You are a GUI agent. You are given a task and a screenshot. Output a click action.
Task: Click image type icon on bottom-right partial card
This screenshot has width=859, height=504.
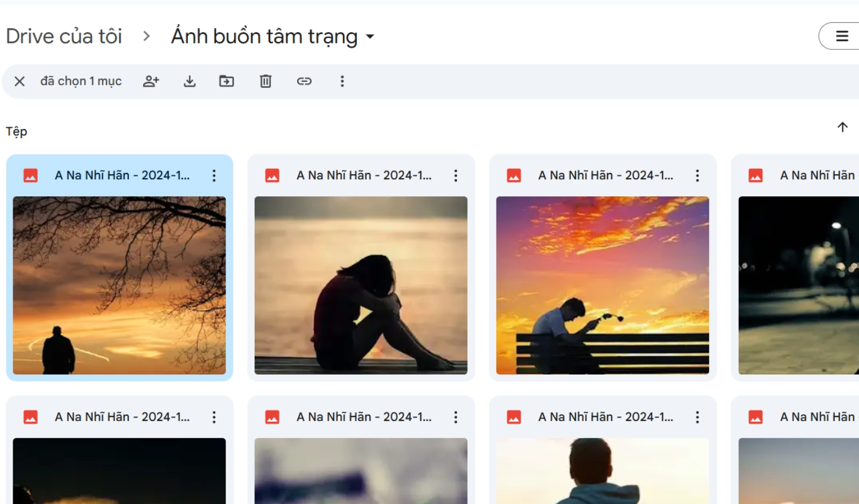pyautogui.click(x=756, y=418)
